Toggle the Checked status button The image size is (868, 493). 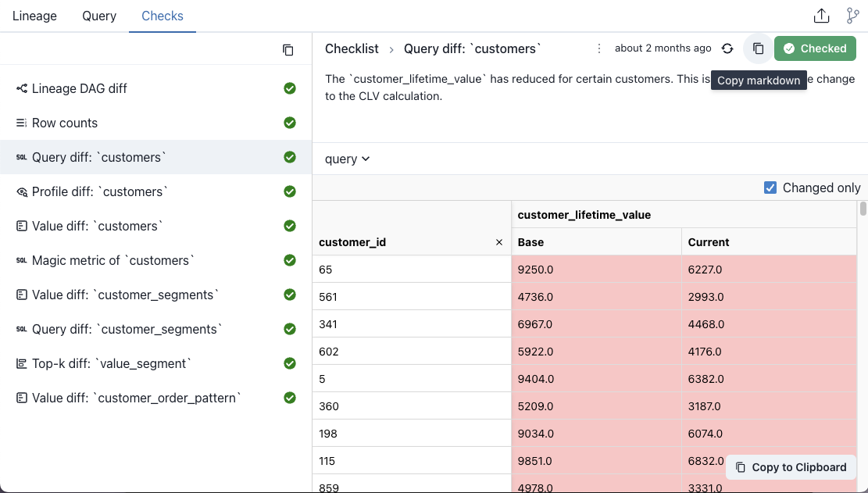(x=815, y=48)
